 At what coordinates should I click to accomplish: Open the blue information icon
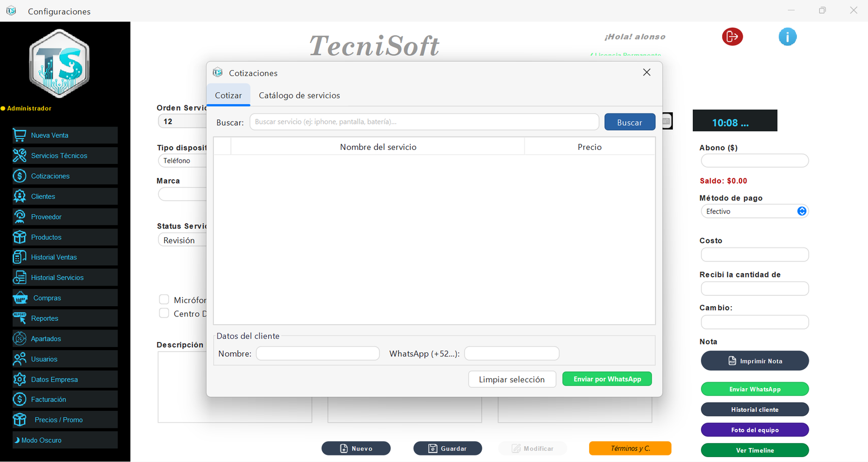788,36
